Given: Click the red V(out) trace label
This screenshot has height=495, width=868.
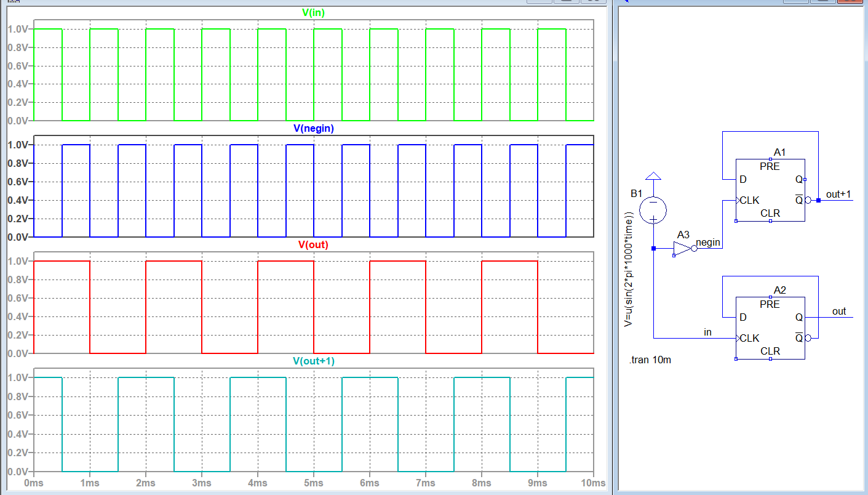Looking at the screenshot, I should (313, 244).
